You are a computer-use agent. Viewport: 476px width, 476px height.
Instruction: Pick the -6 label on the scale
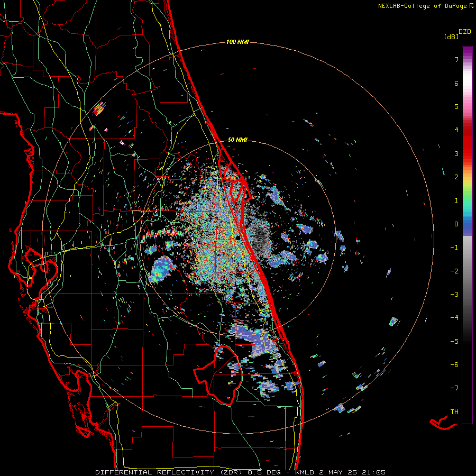(454, 365)
